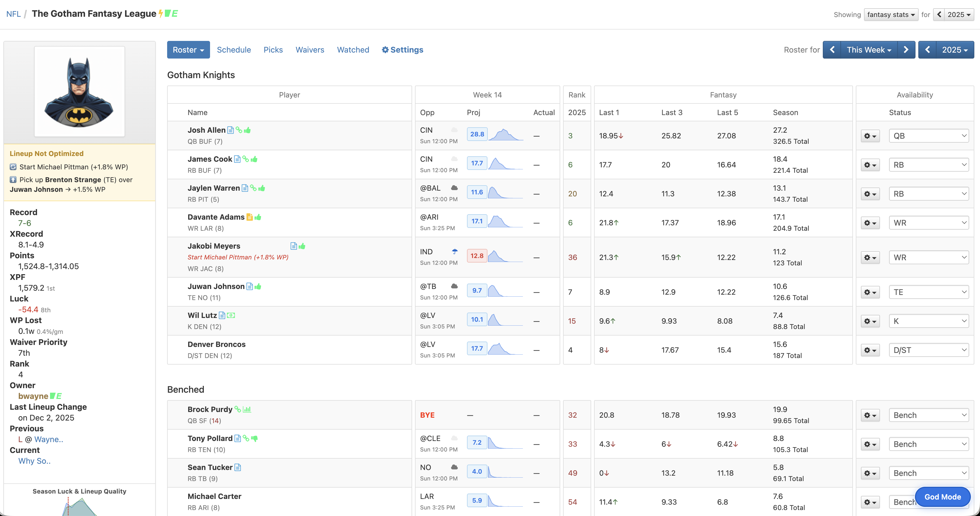Open the bwayne owner link
This screenshot has height=516, width=980.
coord(33,396)
